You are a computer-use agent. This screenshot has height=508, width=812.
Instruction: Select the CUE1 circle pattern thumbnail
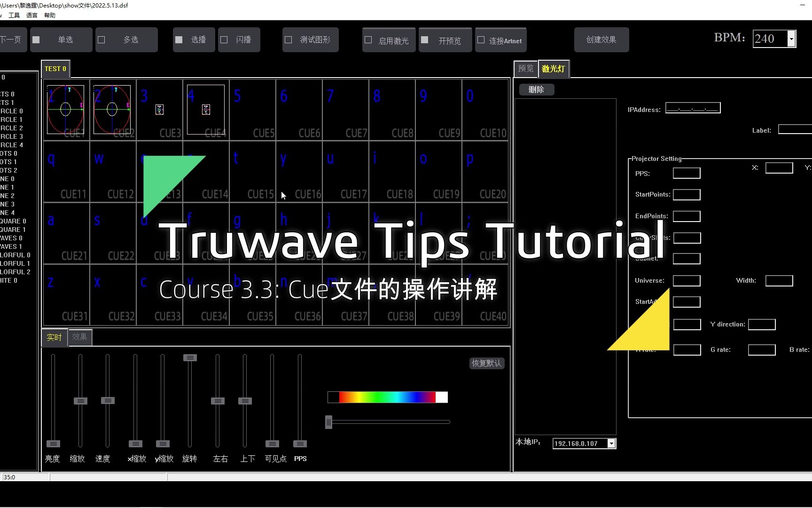click(65, 109)
